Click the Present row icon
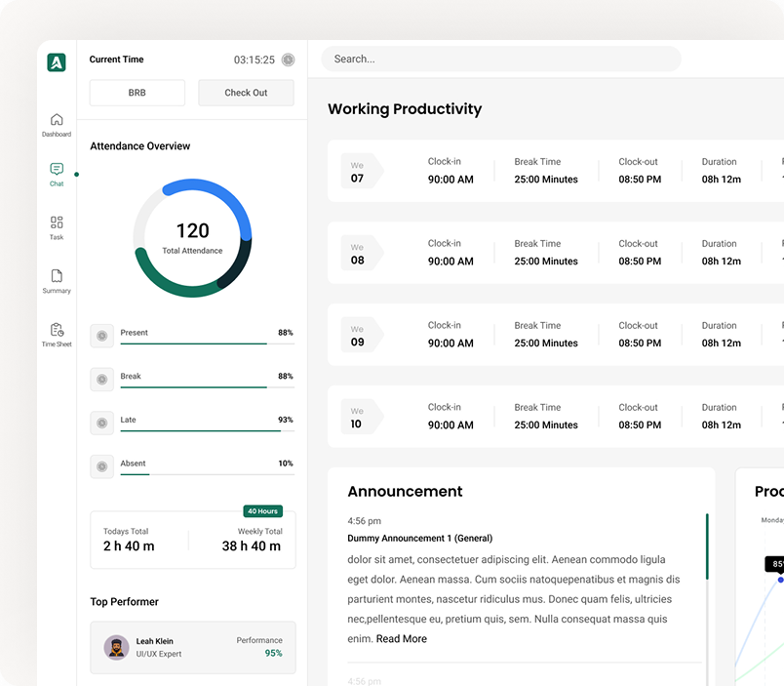The width and height of the screenshot is (784, 686). (x=102, y=336)
